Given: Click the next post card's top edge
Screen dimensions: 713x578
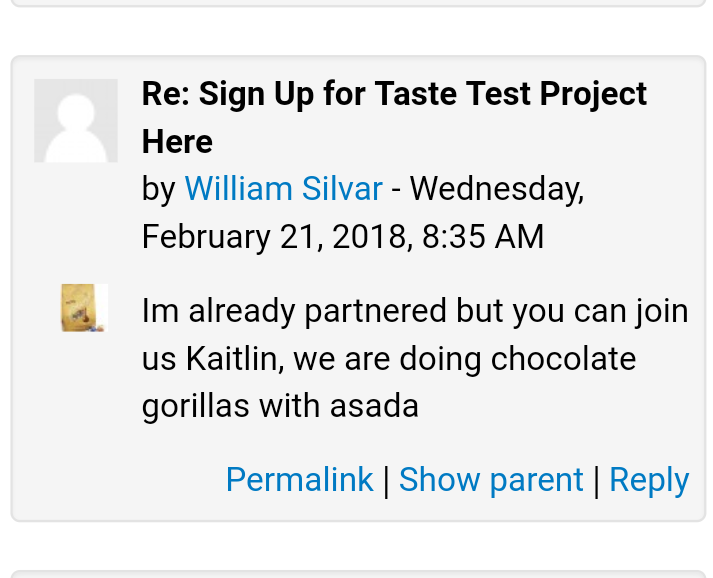Looking at the screenshot, I should click(x=358, y=573).
